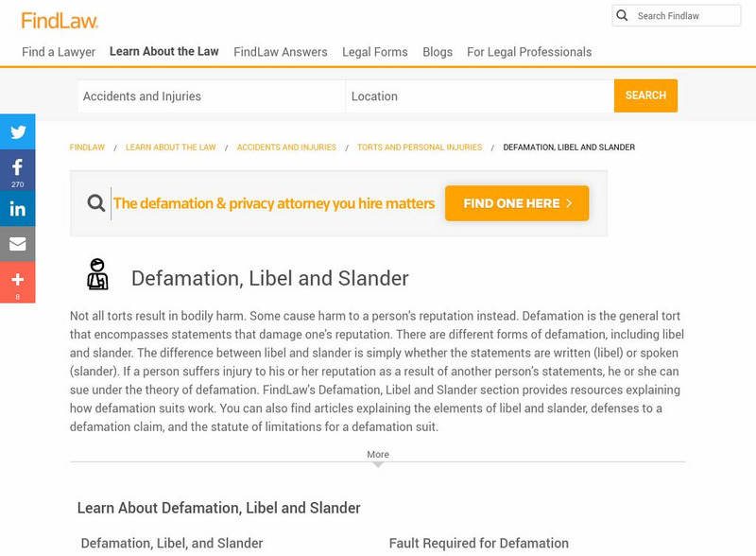Open Learn About the Law menu

coord(163,51)
